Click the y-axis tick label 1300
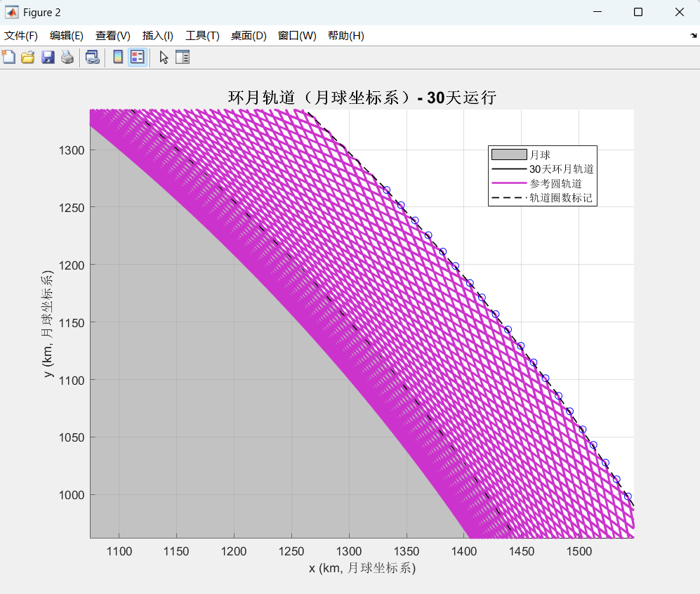 (72, 150)
